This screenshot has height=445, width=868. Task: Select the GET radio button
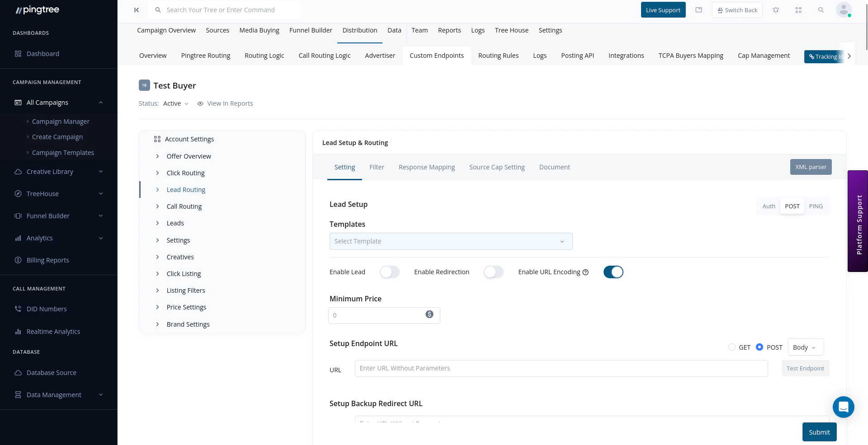pos(731,347)
